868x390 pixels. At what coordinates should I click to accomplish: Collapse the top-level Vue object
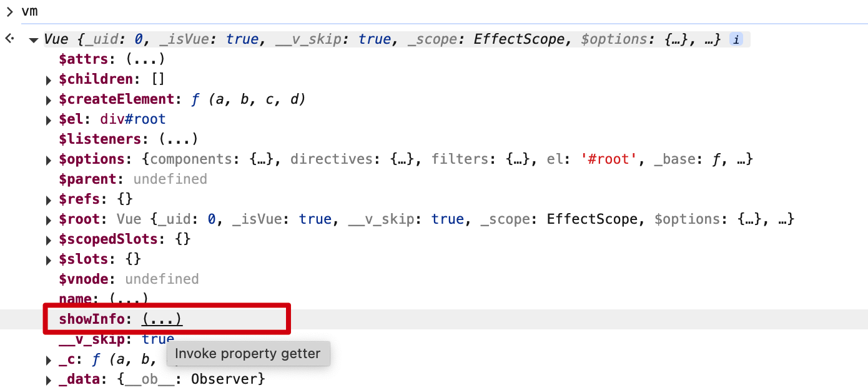click(34, 40)
